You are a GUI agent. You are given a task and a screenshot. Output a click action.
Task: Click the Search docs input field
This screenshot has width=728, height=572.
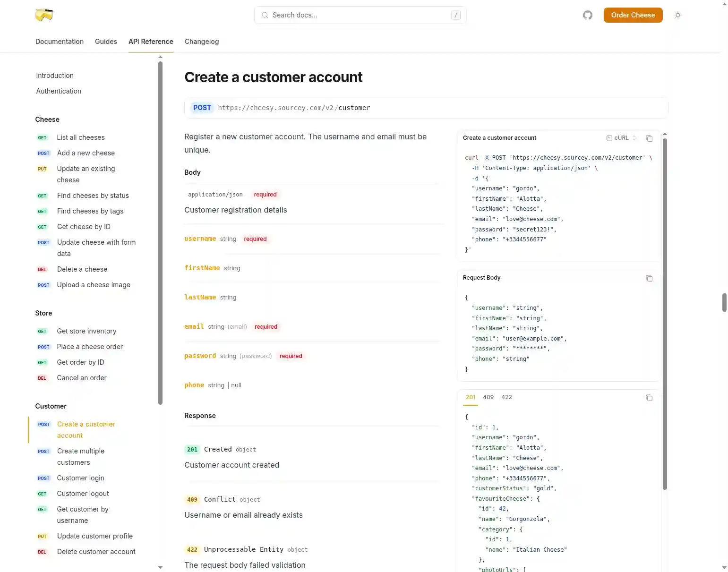[360, 15]
